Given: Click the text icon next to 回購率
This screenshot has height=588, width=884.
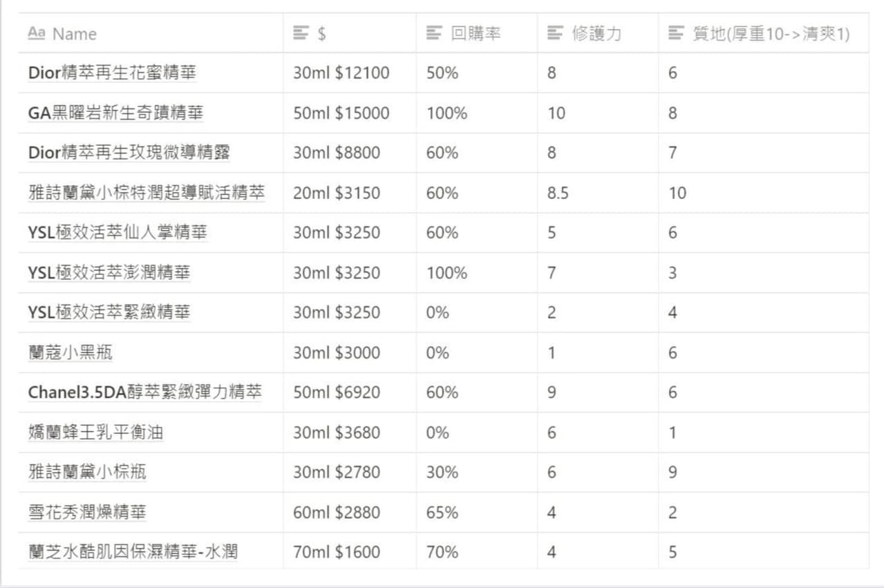Looking at the screenshot, I should [434, 34].
